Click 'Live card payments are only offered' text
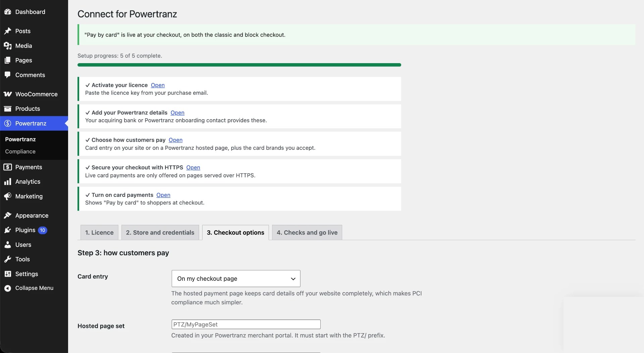 tap(170, 175)
